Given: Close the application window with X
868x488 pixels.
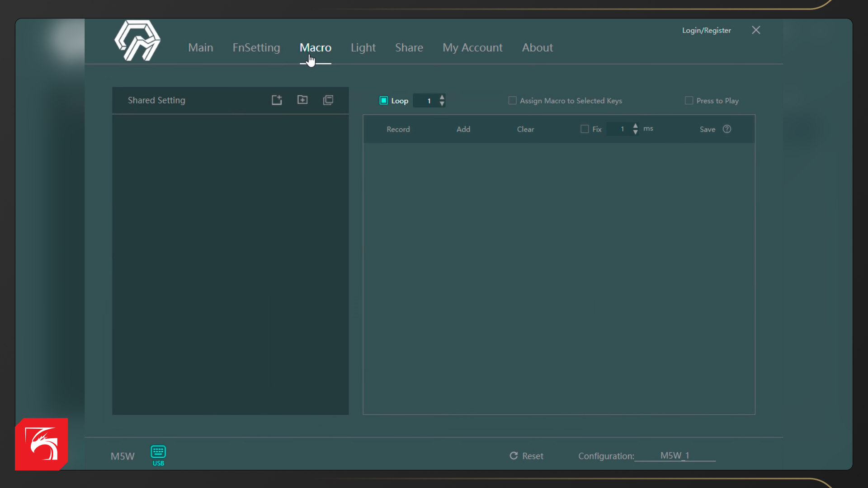Looking at the screenshot, I should pyautogui.click(x=756, y=30).
